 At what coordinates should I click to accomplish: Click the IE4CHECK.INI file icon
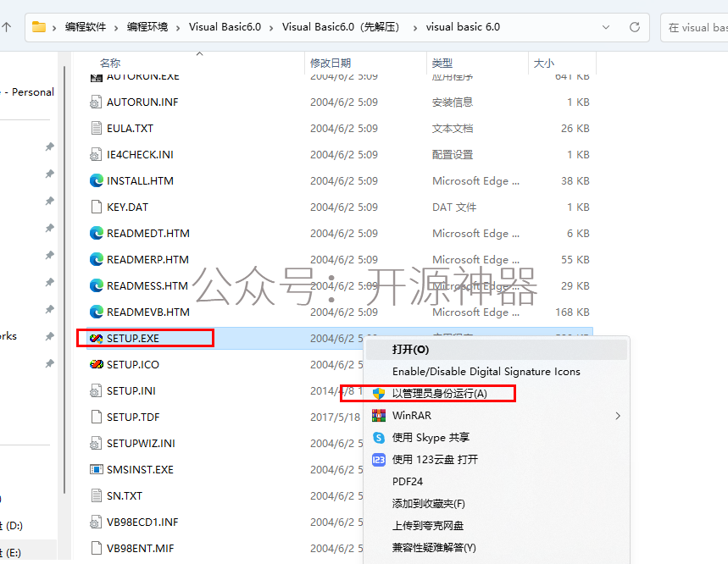click(96, 154)
